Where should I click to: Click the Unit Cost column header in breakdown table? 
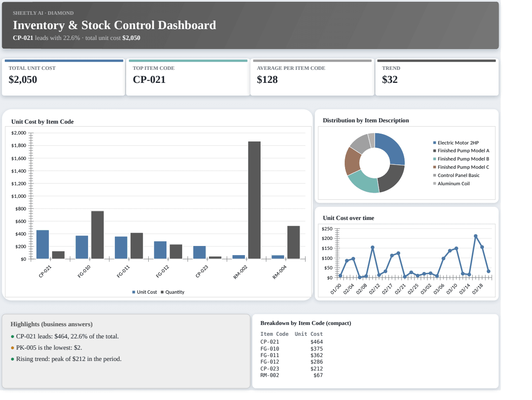[309, 334]
